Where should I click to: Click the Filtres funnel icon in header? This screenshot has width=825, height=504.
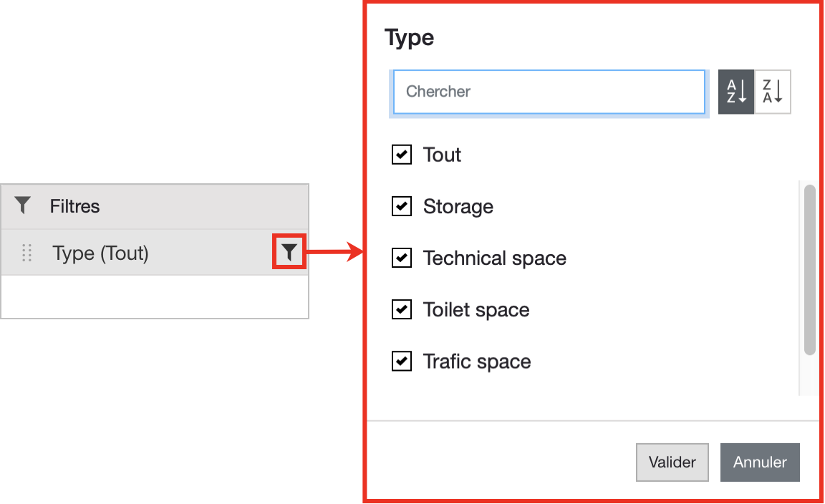coord(23,206)
